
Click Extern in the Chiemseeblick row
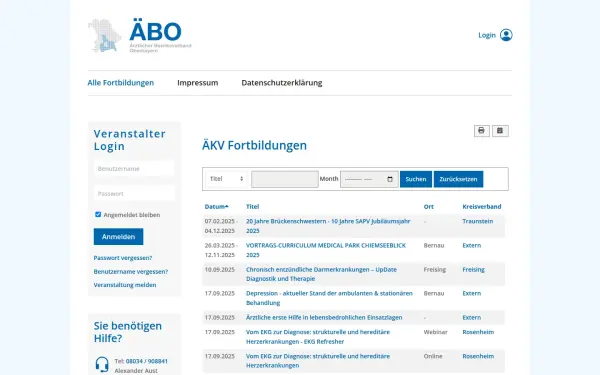pyautogui.click(x=471, y=245)
